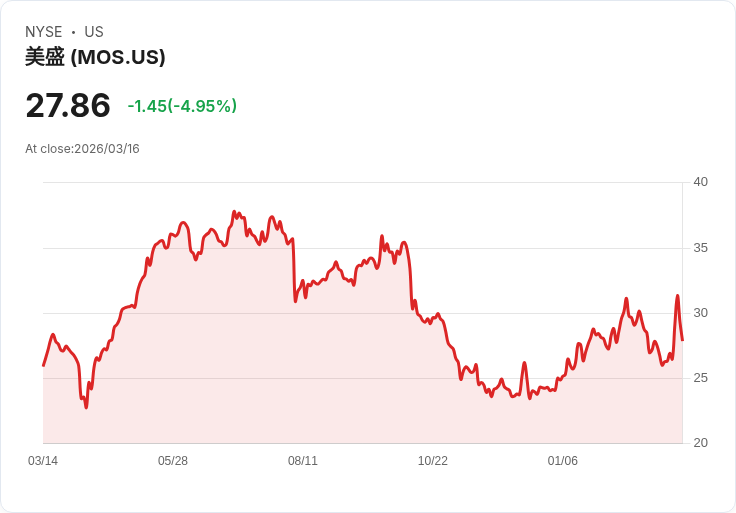
Task: Click the NYSE exchange label
Action: [x=44, y=32]
